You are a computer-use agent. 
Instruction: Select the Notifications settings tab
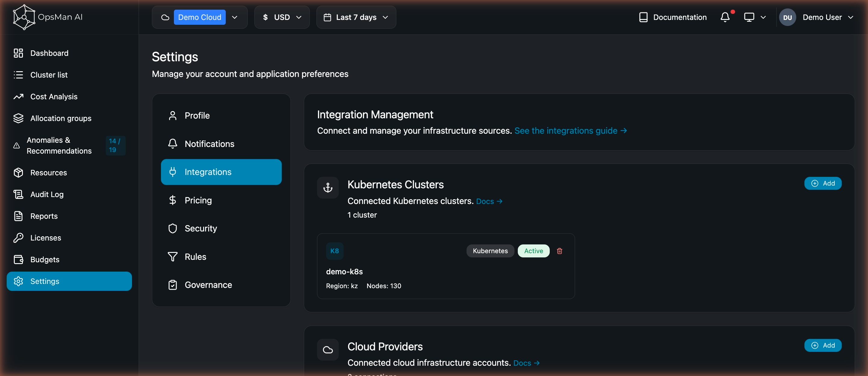click(x=221, y=144)
